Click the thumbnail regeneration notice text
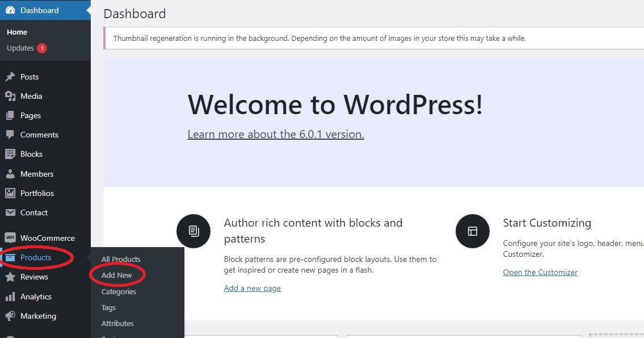The width and height of the screenshot is (644, 338). pos(319,38)
